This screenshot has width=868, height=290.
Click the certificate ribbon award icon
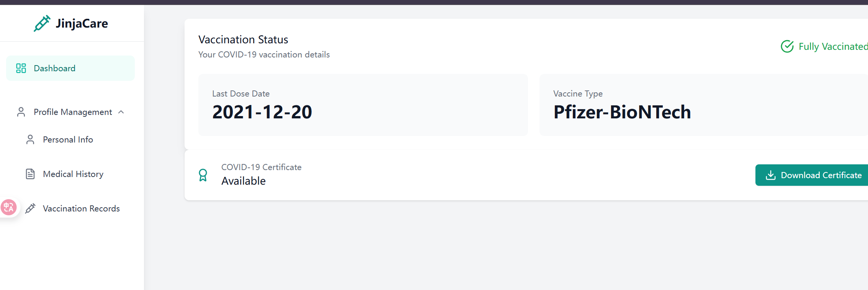(203, 175)
